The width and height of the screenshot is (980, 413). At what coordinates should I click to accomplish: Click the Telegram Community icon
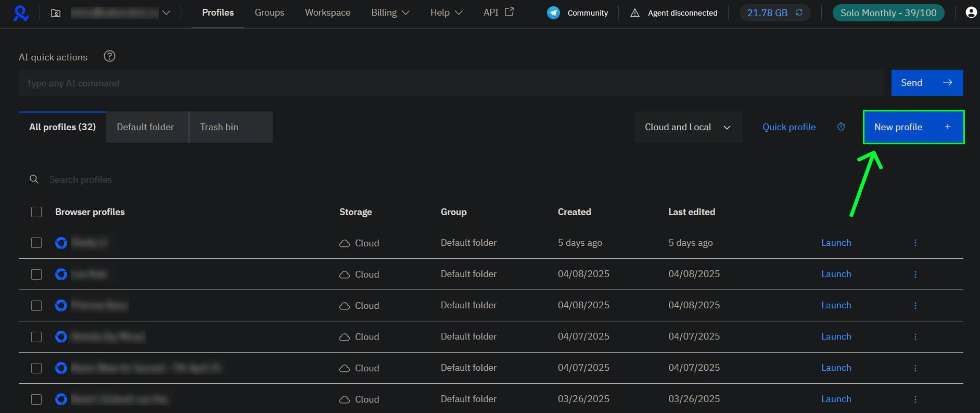[554, 12]
